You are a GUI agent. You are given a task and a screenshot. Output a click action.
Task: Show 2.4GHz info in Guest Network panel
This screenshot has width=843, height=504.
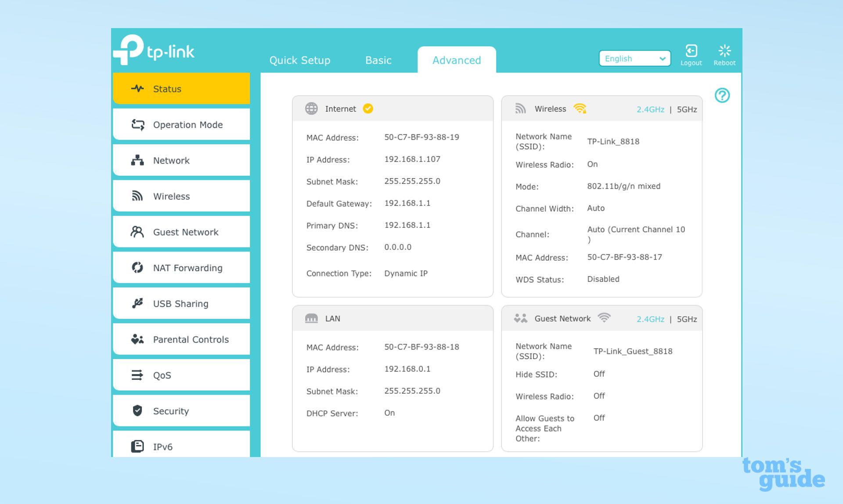650,319
